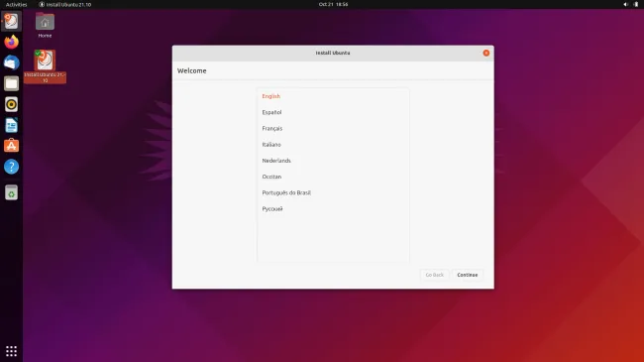Close the Install Ubuntu window
Screen dimensions: 644x362
485,54
